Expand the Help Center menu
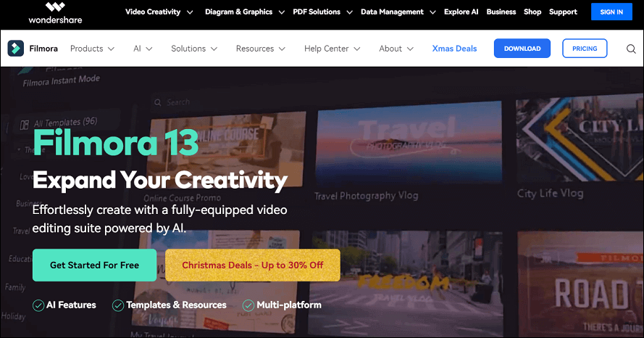The height and width of the screenshot is (338, 644). click(x=331, y=49)
